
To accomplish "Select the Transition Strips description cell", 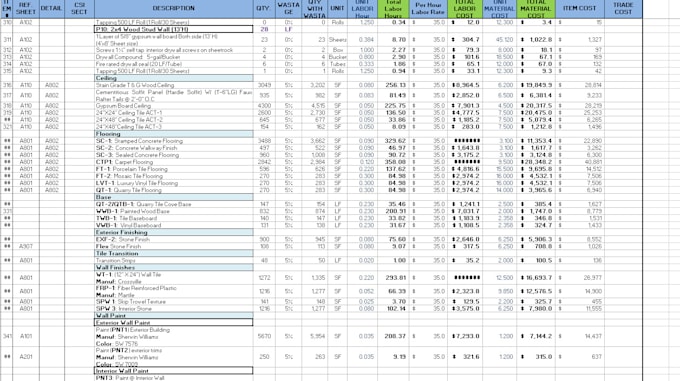I will tap(173, 261).
